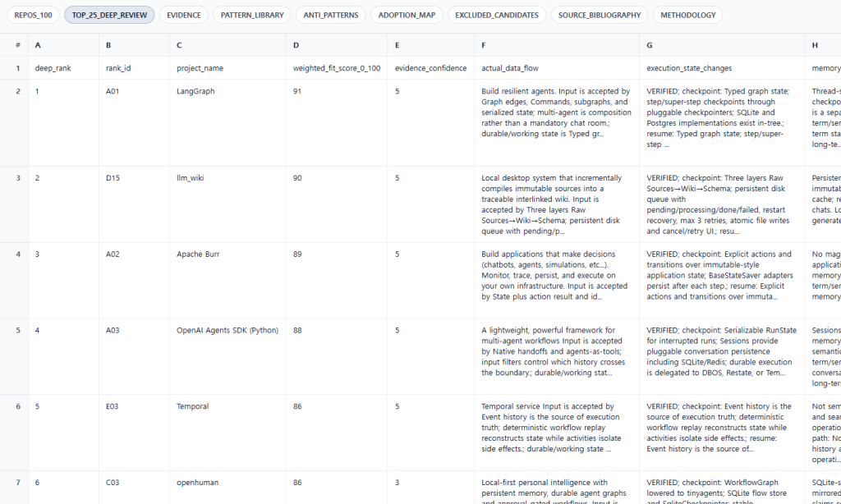This screenshot has height=504, width=841.
Task: Select column D header
Action: pyautogui.click(x=337, y=45)
